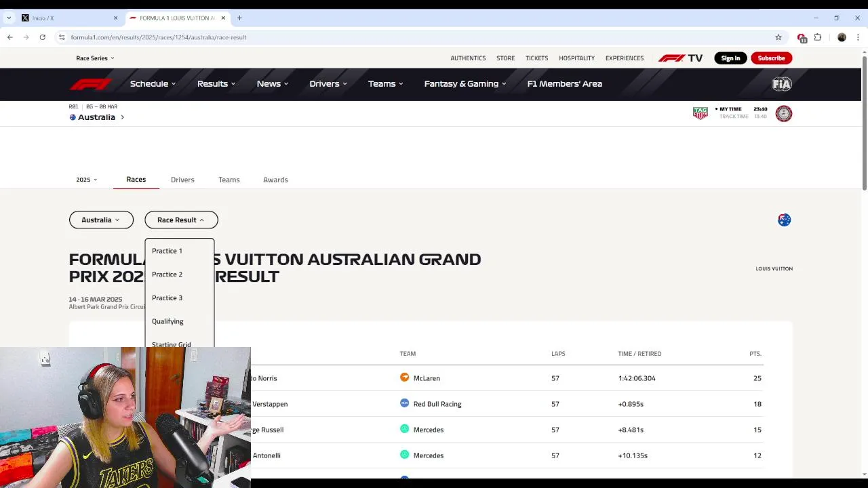Collapse the Race Result dropdown
The image size is (868, 488).
click(x=181, y=220)
